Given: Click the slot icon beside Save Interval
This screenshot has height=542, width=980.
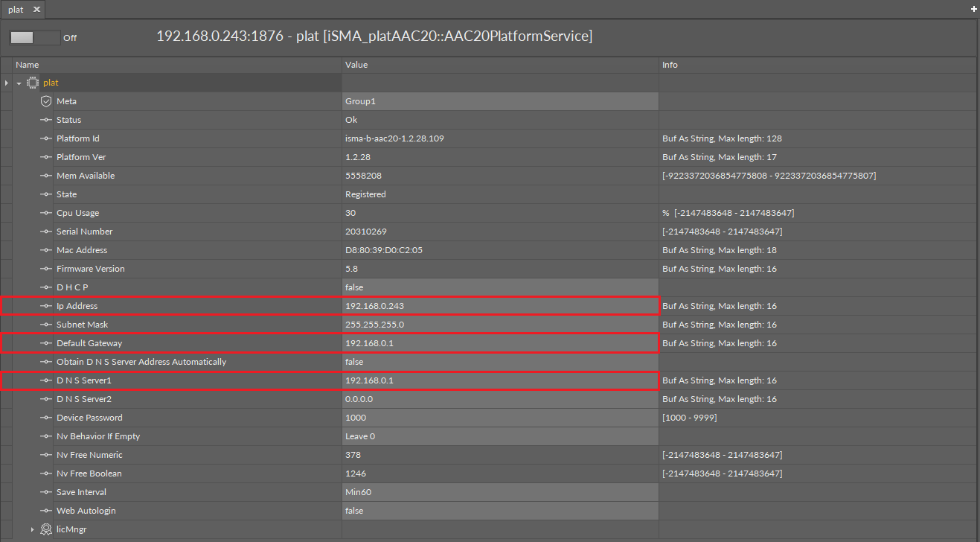Looking at the screenshot, I should 46,492.
